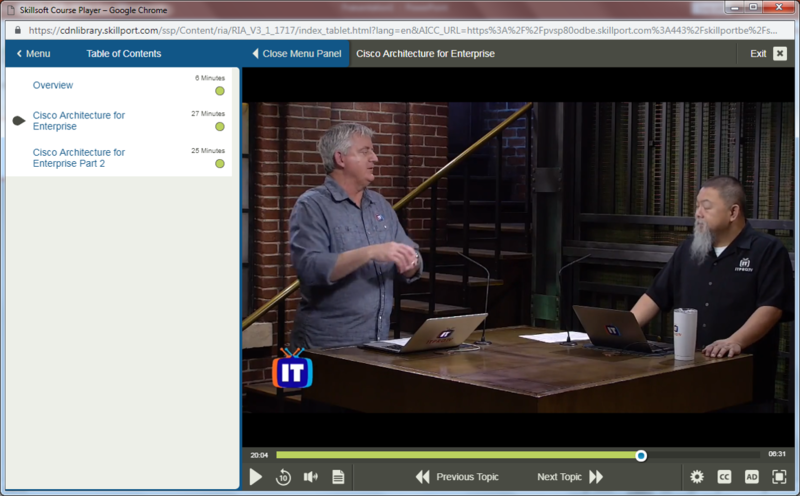The width and height of the screenshot is (800, 496).
Task: Minimize the Chrome window
Action: pyautogui.click(x=735, y=8)
